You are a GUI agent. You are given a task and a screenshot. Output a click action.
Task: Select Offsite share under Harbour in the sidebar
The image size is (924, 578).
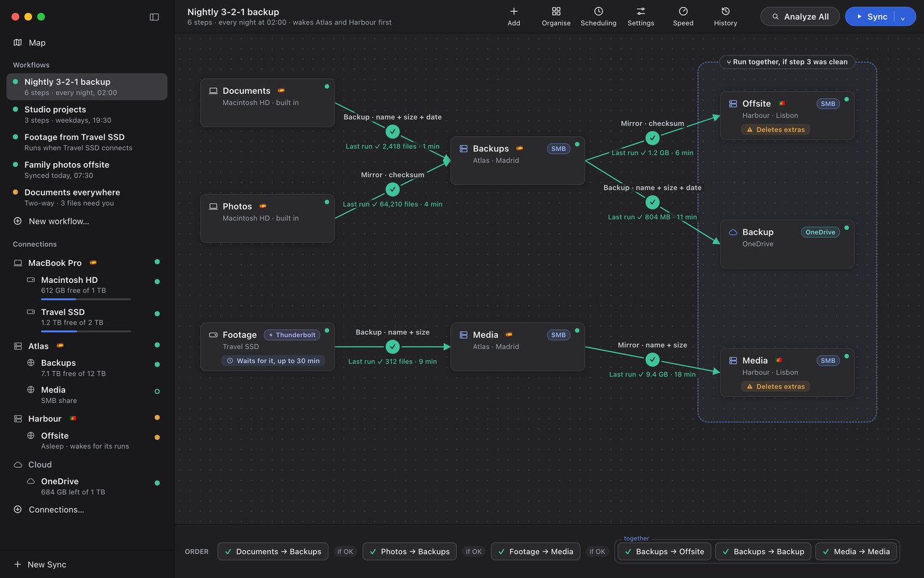point(87,441)
